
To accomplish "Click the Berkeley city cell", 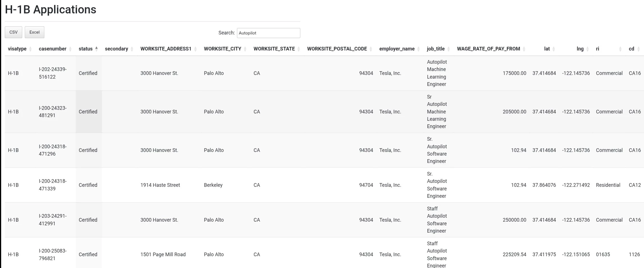I will coord(213,185).
